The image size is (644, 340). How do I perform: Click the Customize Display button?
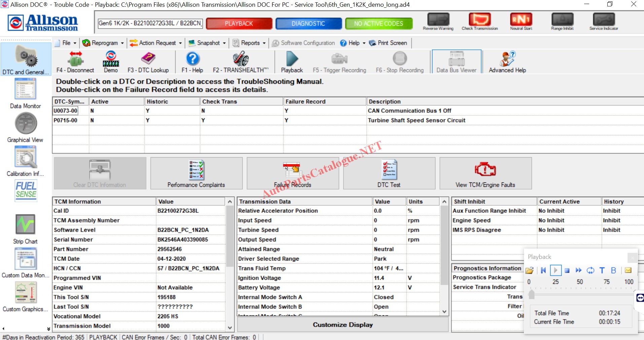pos(343,325)
